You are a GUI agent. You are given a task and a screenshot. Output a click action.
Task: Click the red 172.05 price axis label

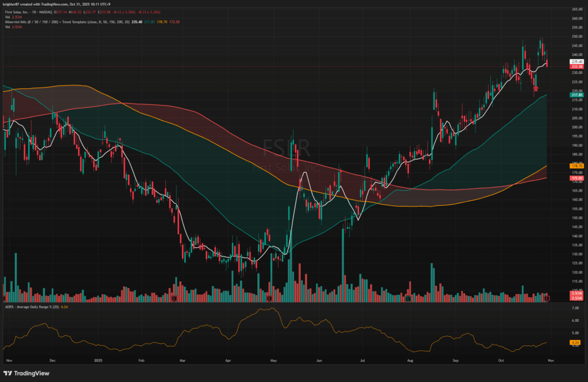click(x=577, y=178)
